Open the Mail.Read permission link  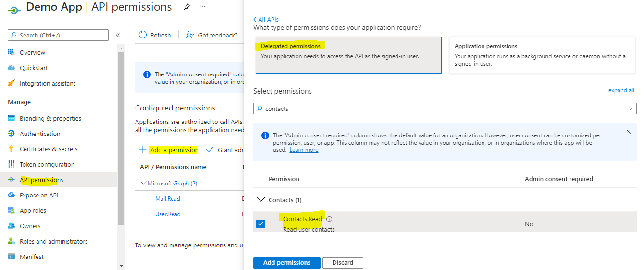pos(168,198)
